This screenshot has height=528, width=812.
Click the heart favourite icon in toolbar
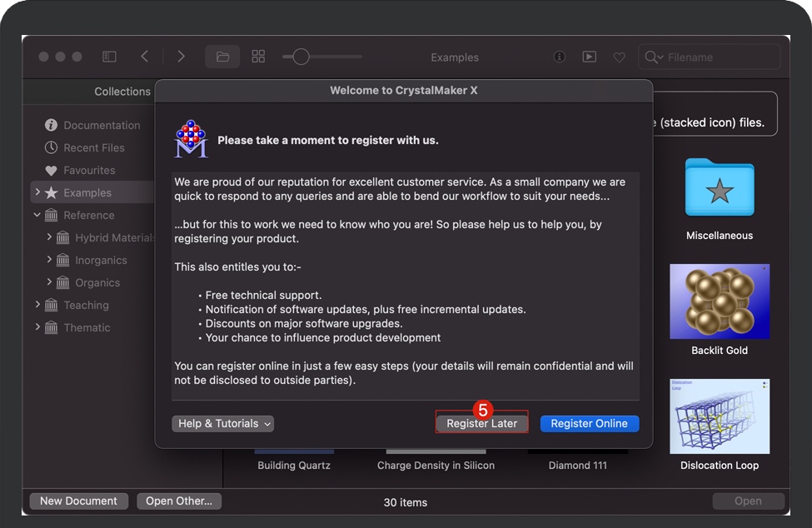coord(619,57)
